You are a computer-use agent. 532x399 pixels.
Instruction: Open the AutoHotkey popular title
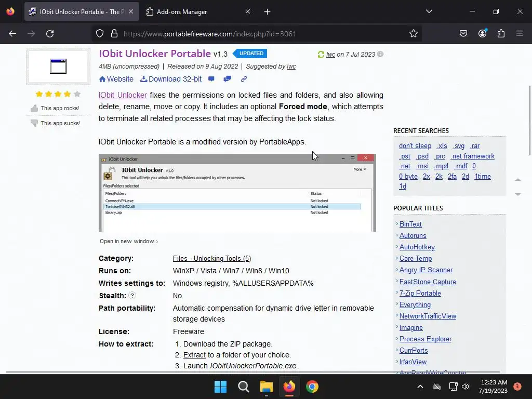pos(417,247)
